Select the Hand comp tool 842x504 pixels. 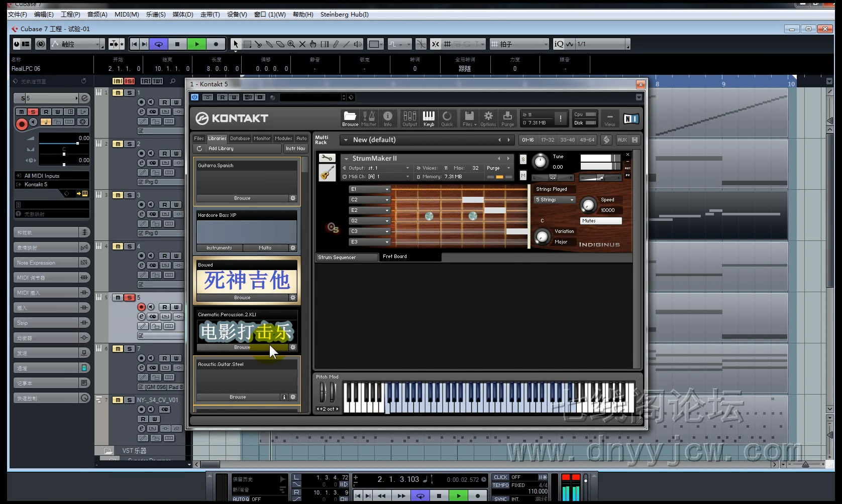(x=313, y=44)
